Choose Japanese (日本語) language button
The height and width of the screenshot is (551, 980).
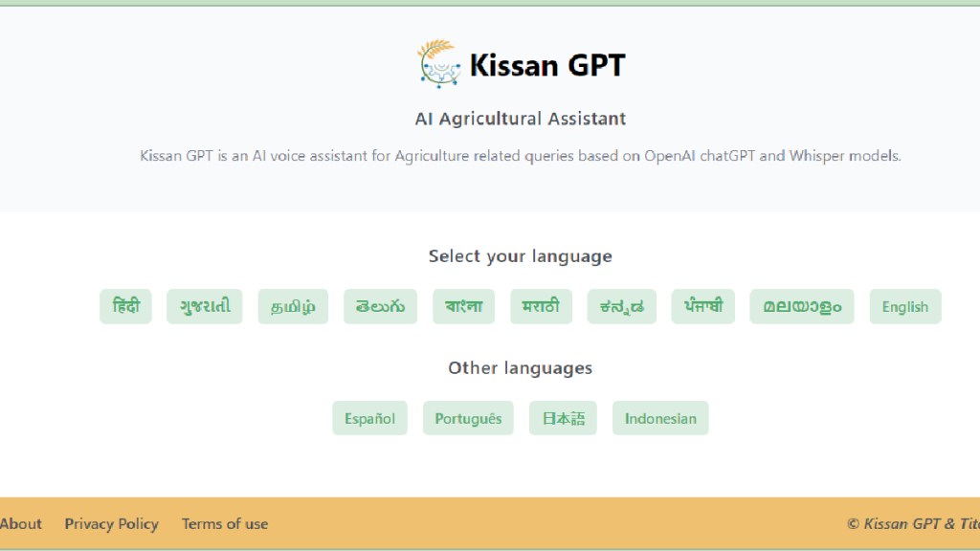(x=563, y=418)
